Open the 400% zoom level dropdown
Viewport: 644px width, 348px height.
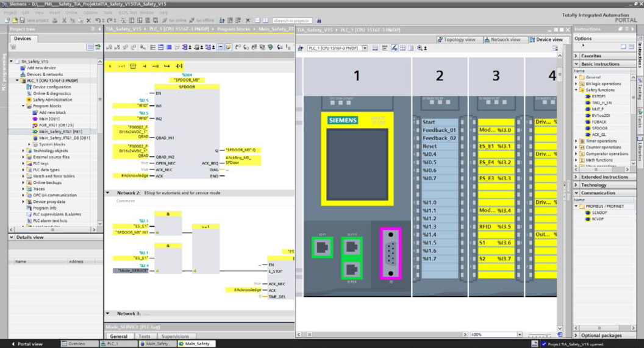point(520,335)
